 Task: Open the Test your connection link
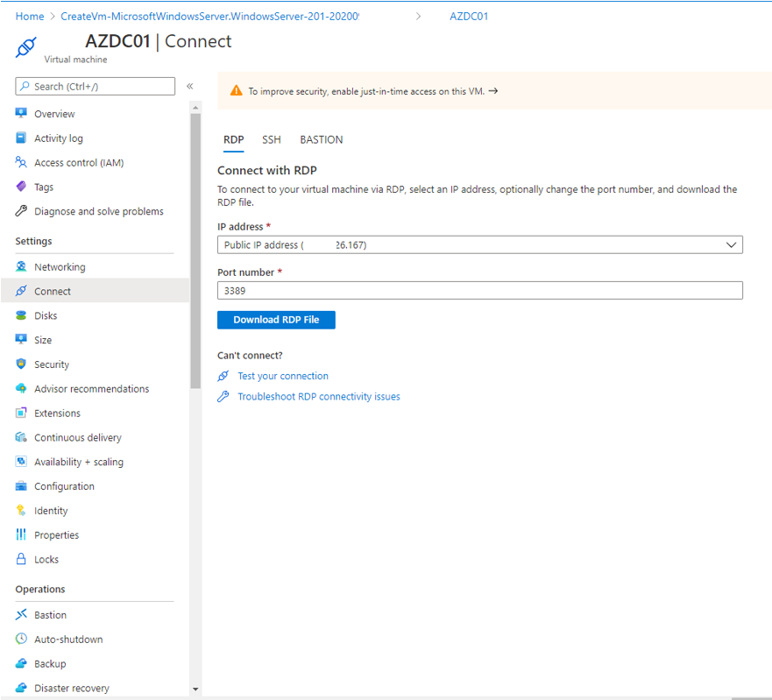click(x=283, y=376)
